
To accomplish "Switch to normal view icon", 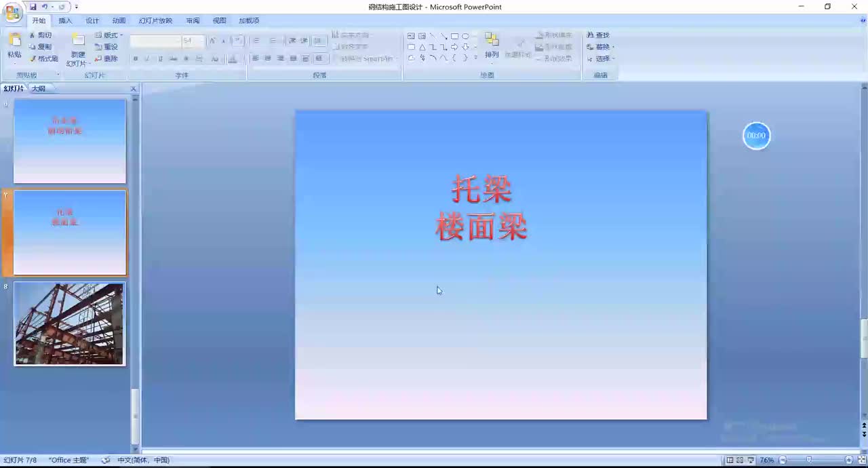I will tap(730, 460).
